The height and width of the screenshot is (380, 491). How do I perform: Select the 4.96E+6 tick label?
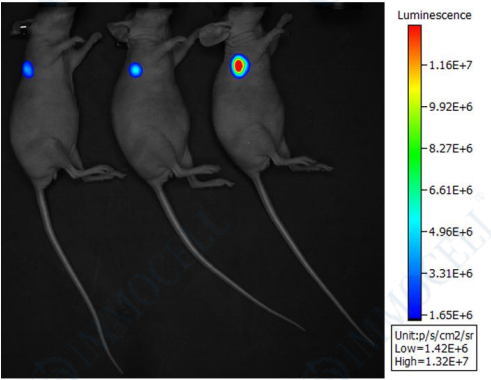[x=450, y=232]
